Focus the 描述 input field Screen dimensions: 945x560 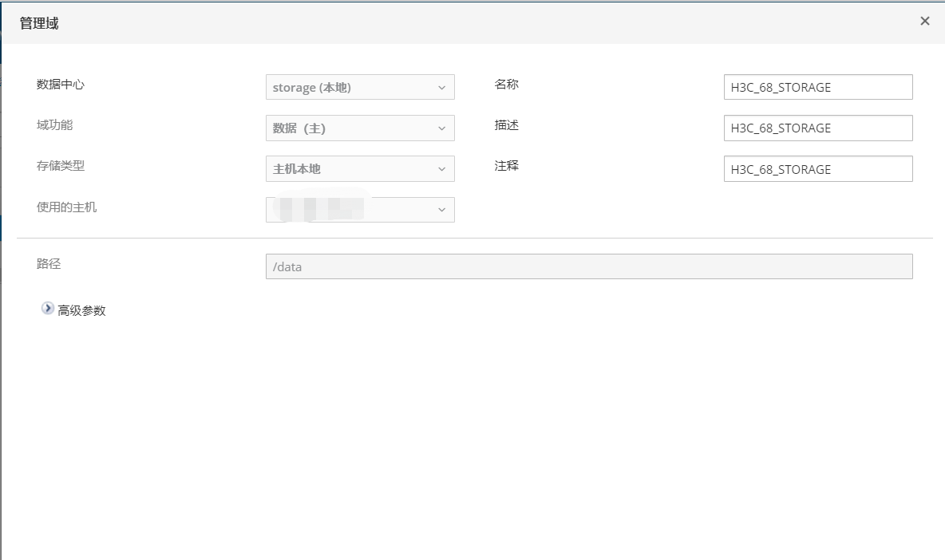(x=817, y=128)
